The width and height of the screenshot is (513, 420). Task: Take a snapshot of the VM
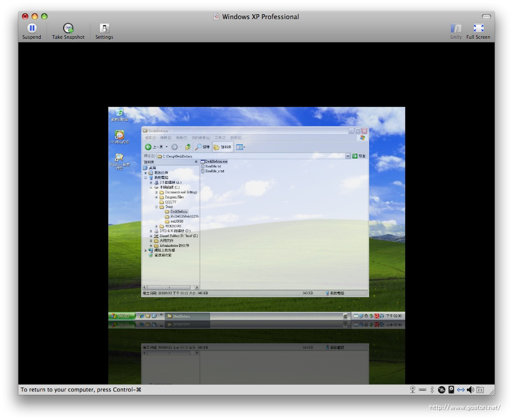click(68, 32)
